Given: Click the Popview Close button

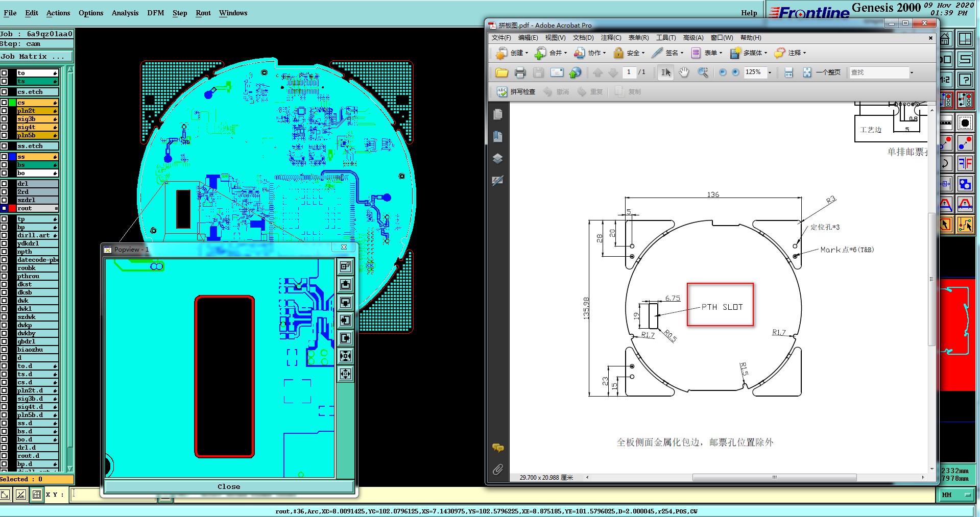Looking at the screenshot, I should 229,486.
